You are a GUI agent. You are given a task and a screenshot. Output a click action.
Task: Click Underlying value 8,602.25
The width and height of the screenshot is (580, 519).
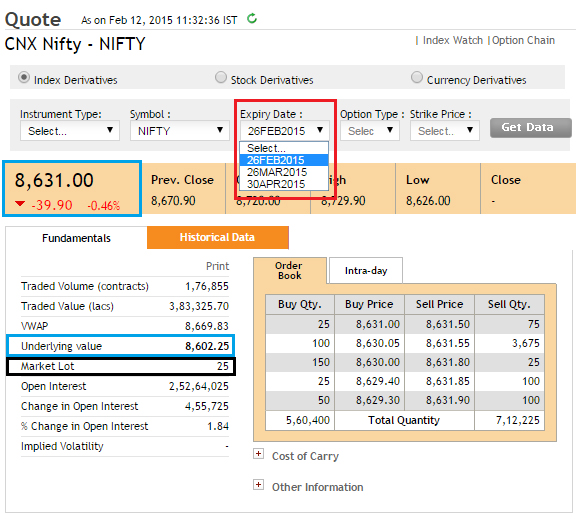207,346
